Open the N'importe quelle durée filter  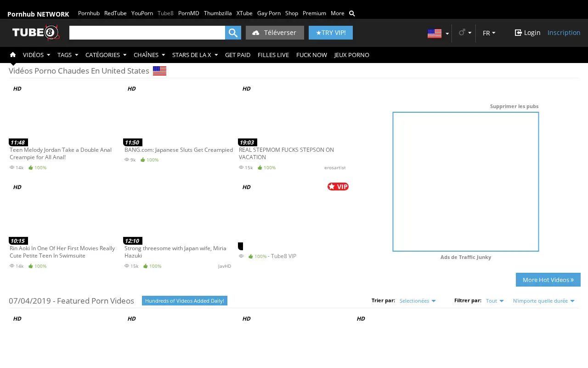(x=544, y=301)
